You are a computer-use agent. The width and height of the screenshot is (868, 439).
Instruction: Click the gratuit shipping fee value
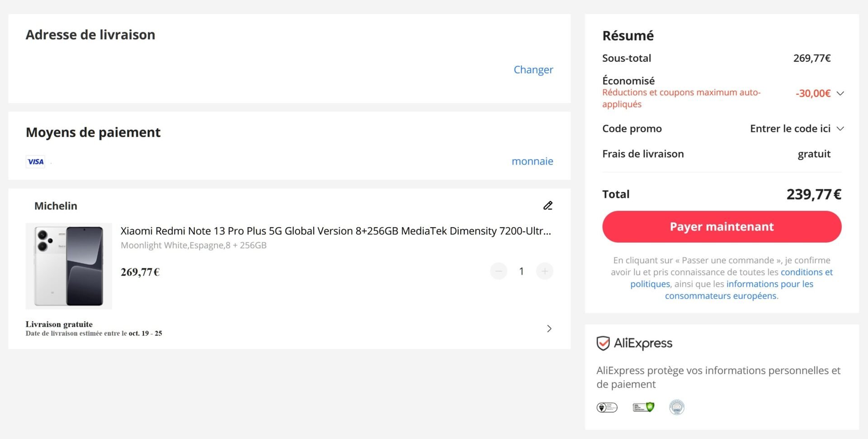814,154
